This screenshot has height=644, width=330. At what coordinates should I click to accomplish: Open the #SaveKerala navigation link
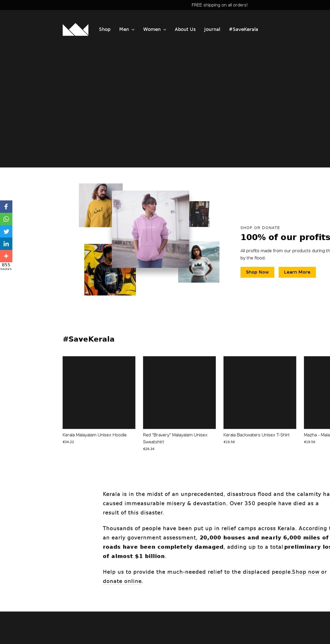click(243, 30)
